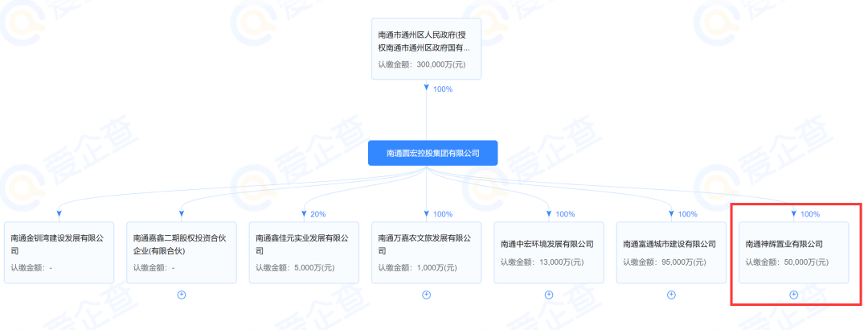Click the 20% ownership label above 南通鑫佳元
868x330 pixels.
(318, 214)
